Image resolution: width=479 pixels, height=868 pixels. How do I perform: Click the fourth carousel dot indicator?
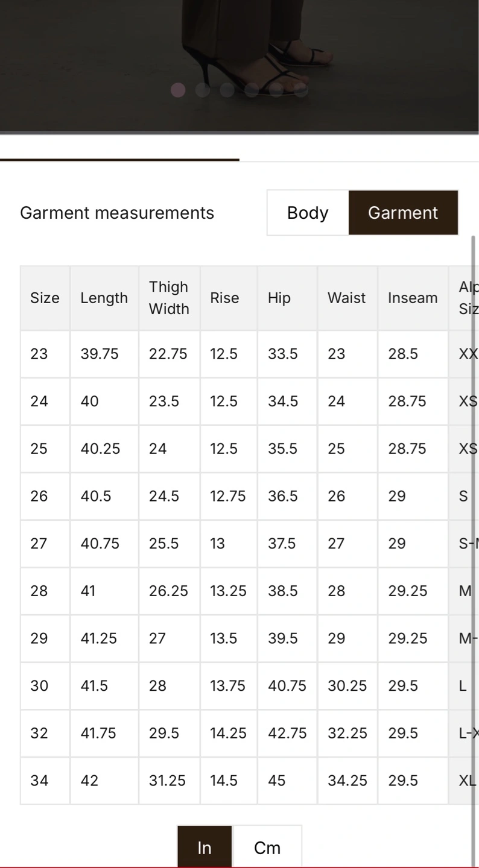pos(252,90)
